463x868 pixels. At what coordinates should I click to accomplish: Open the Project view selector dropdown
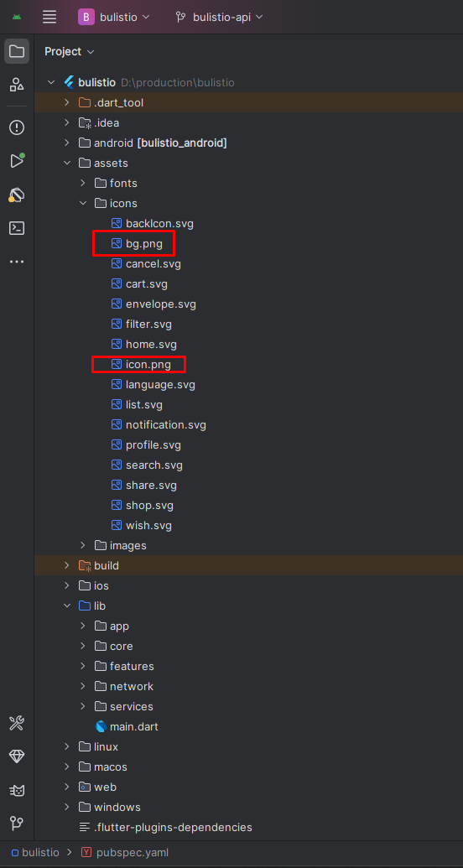(70, 51)
